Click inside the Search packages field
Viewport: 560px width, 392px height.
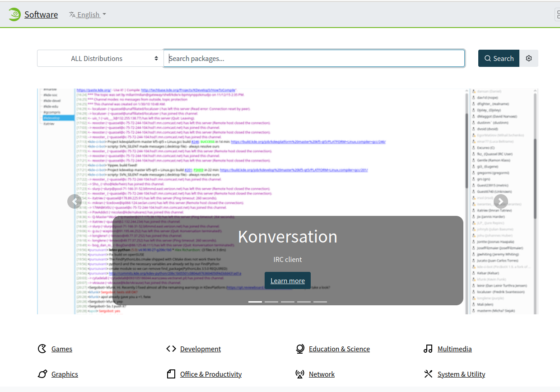click(x=314, y=58)
